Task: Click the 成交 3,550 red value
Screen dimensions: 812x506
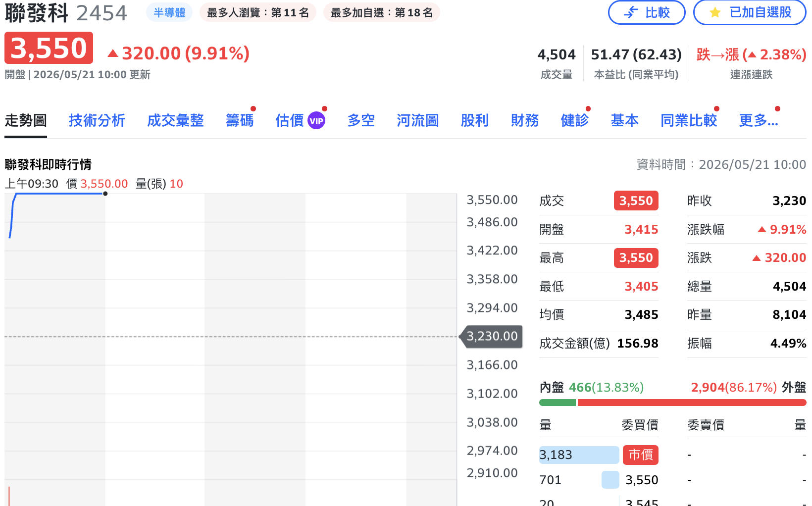Action: tap(636, 201)
